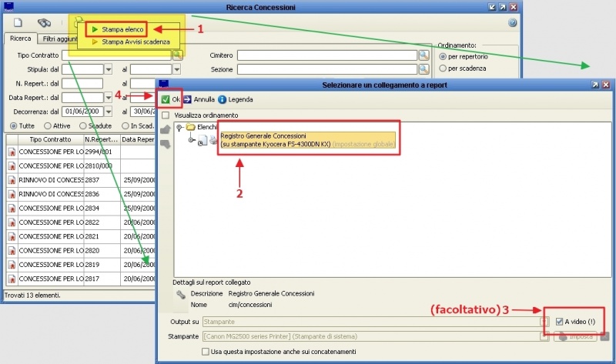Click the status text Trovati 13 elementi.
The width and height of the screenshot is (616, 364).
[32, 296]
